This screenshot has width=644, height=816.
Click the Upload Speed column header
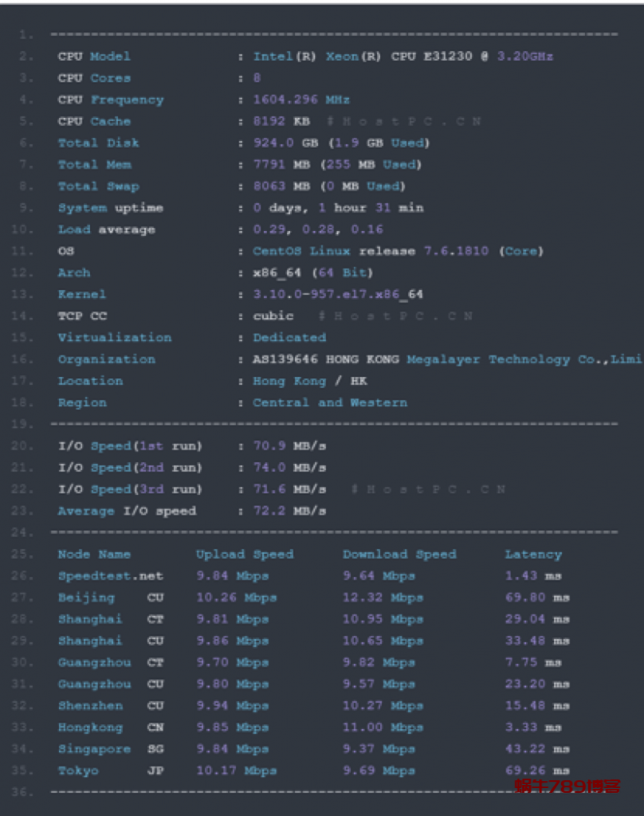[x=245, y=555]
